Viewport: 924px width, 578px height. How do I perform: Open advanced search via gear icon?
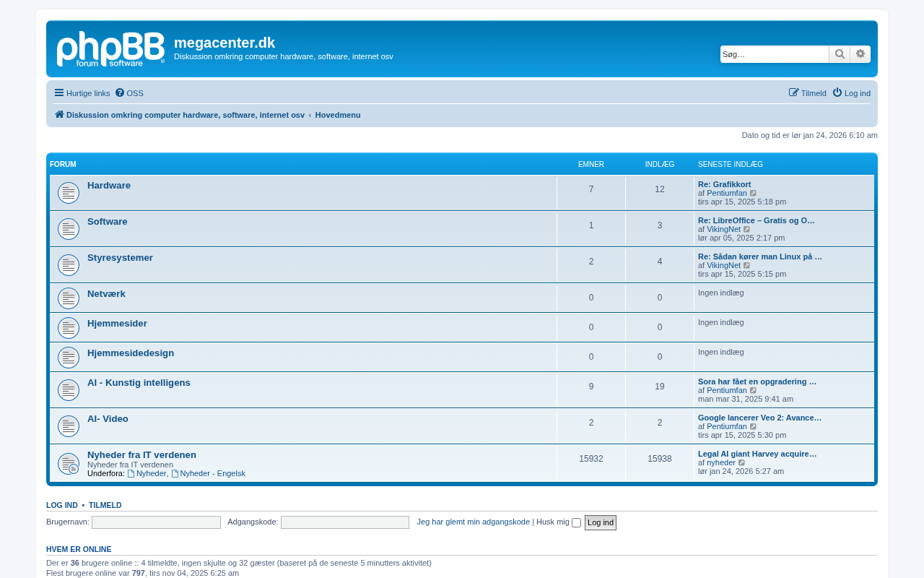(860, 54)
